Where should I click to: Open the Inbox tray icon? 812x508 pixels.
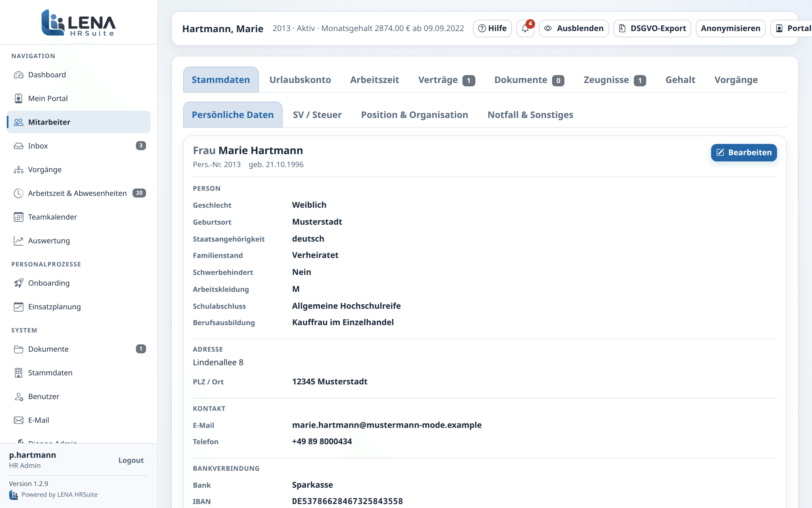[18, 146]
